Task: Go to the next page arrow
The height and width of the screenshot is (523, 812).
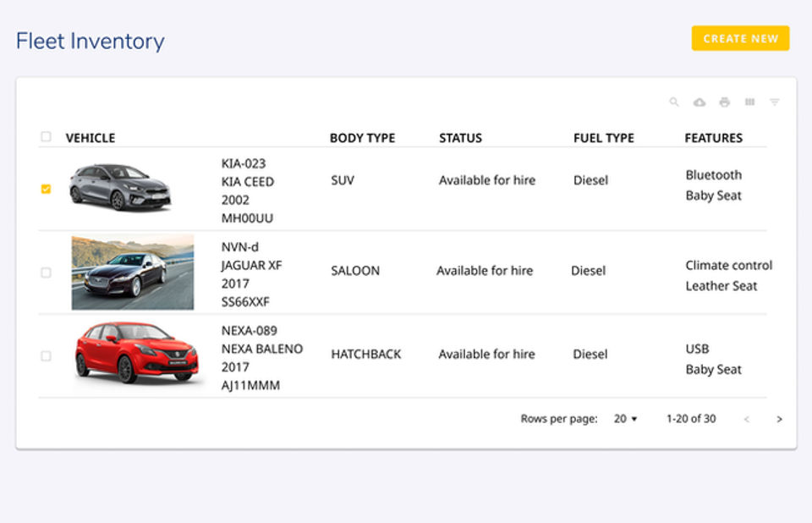Action: pos(779,419)
